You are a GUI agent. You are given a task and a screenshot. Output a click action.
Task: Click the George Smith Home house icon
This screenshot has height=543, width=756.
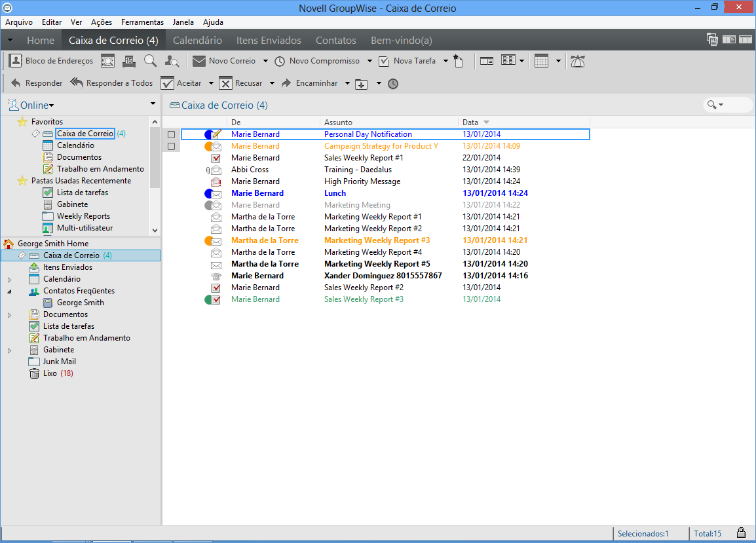click(9, 244)
